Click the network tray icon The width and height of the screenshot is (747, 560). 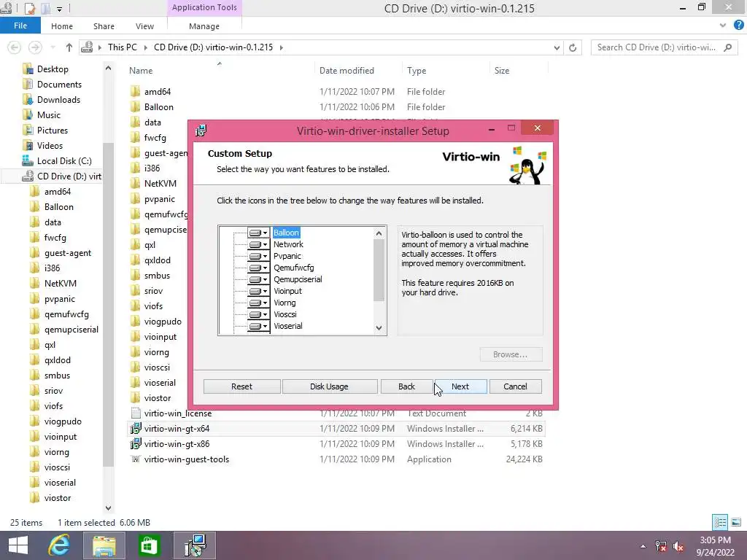661,546
